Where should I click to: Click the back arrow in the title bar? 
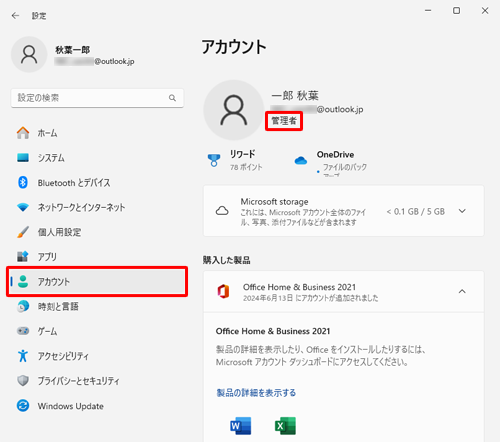click(15, 16)
